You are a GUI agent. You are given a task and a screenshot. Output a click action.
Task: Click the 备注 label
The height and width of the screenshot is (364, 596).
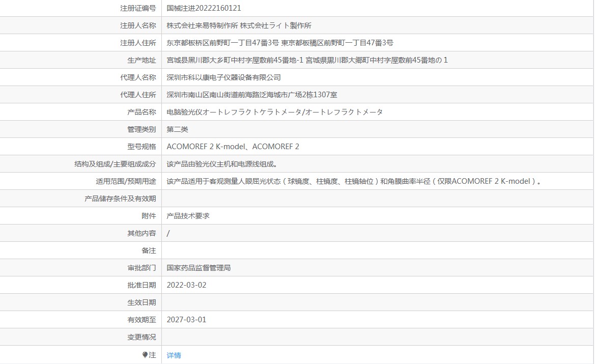(x=149, y=250)
